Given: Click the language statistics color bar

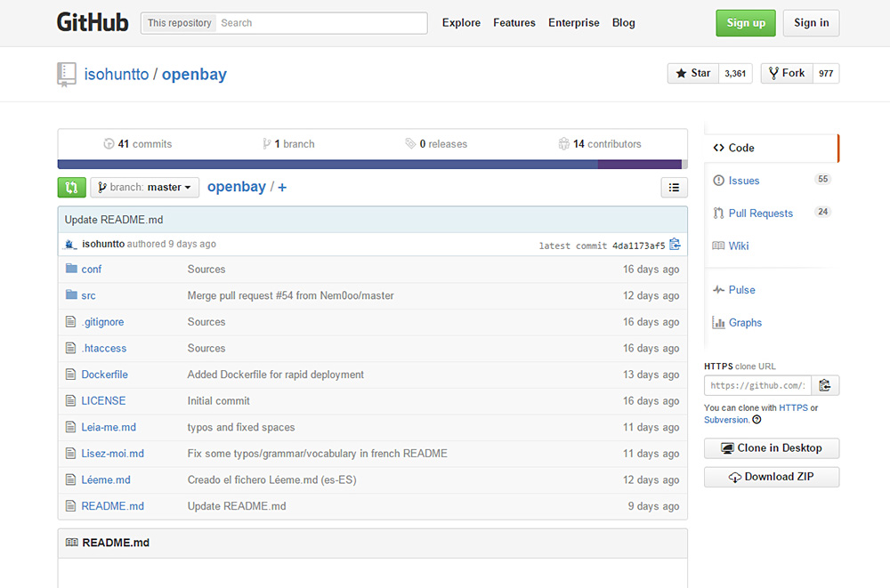Looking at the screenshot, I should (372, 164).
